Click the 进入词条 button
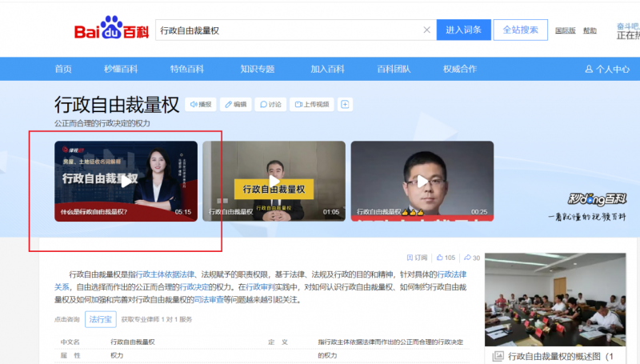This screenshot has width=640, height=364. [463, 30]
